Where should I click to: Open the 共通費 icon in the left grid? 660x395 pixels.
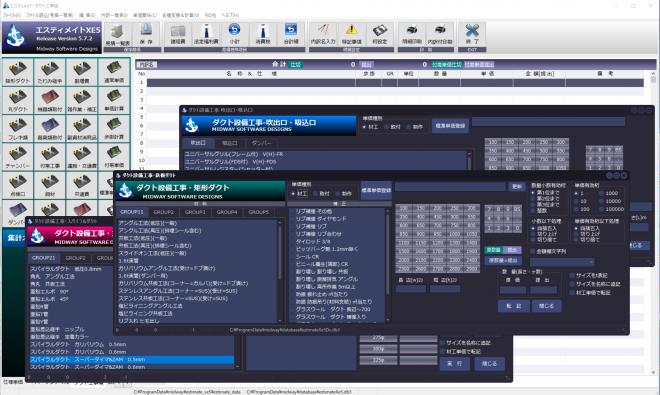82,185
